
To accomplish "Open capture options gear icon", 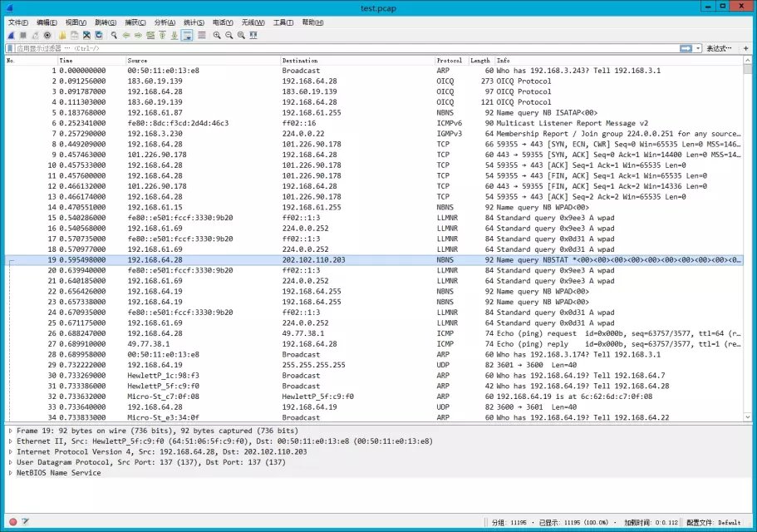I will [47, 35].
